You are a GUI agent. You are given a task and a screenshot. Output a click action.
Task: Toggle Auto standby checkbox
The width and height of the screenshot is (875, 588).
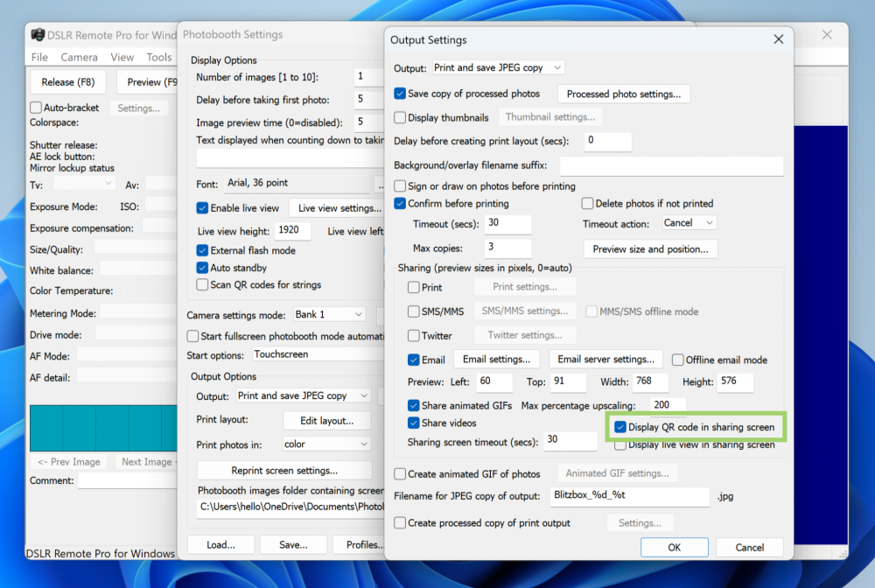coord(202,268)
